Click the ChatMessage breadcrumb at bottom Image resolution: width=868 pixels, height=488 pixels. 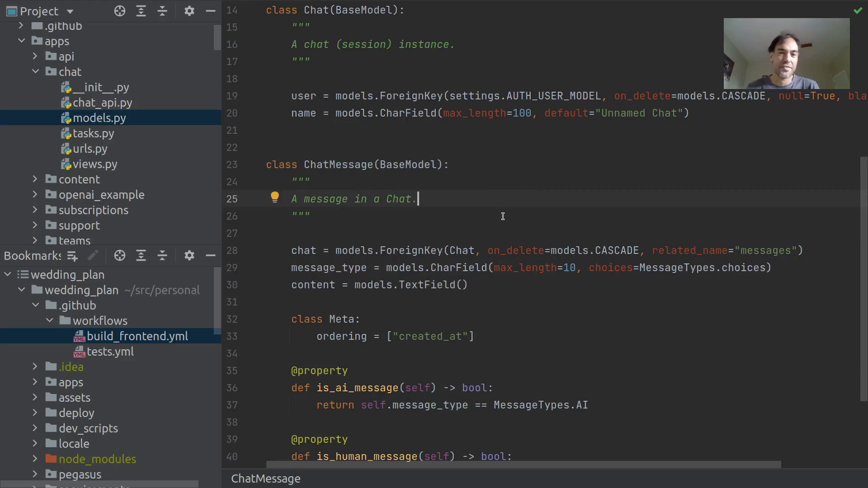point(266,479)
